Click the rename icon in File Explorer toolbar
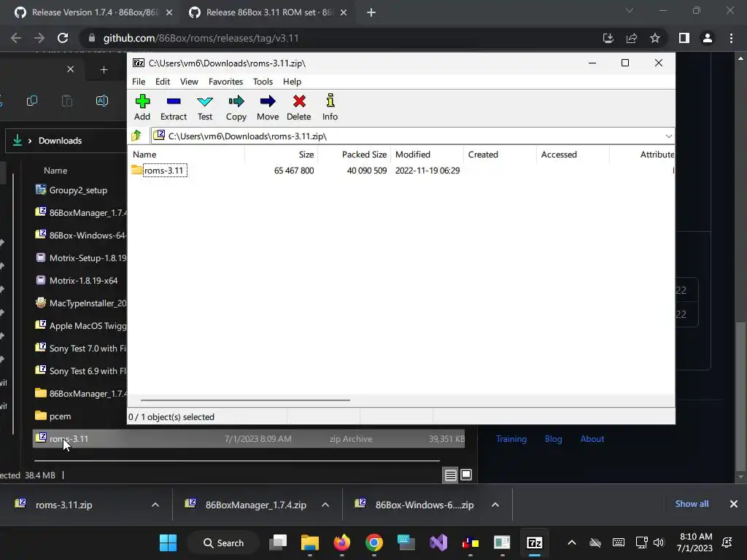 pyautogui.click(x=102, y=101)
